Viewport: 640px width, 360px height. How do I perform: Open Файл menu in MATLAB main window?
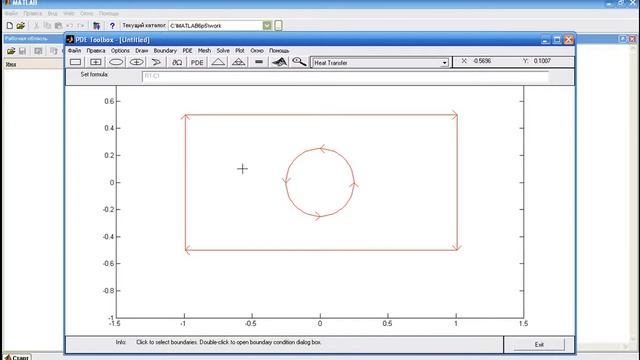(11, 13)
